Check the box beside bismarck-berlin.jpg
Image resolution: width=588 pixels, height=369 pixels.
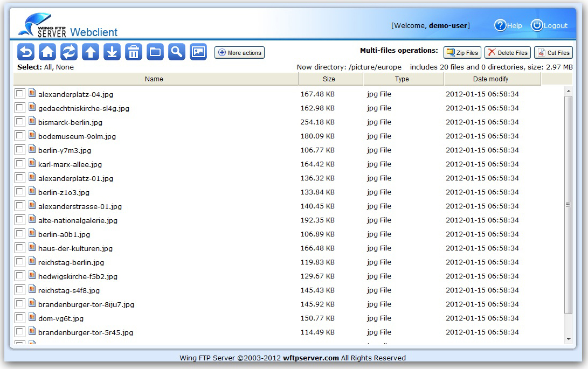[x=20, y=122]
